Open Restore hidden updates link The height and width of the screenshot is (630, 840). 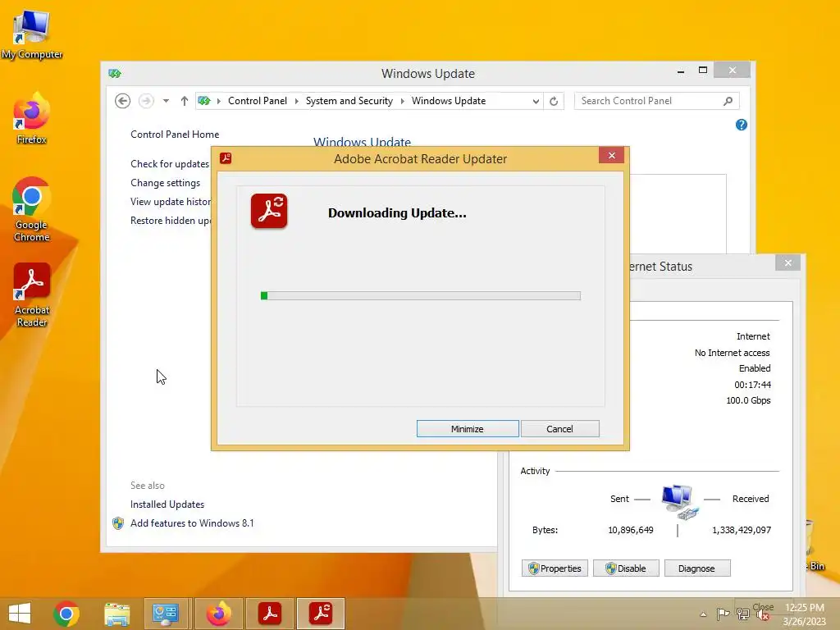pyautogui.click(x=171, y=220)
